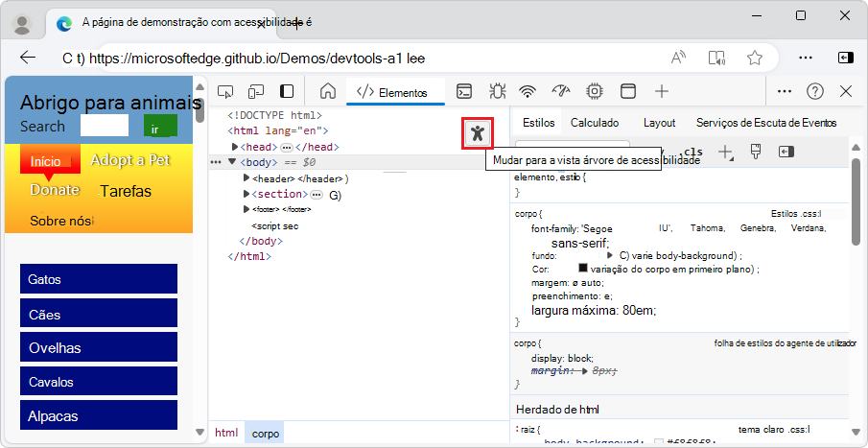Open the Console tool

tap(464, 91)
